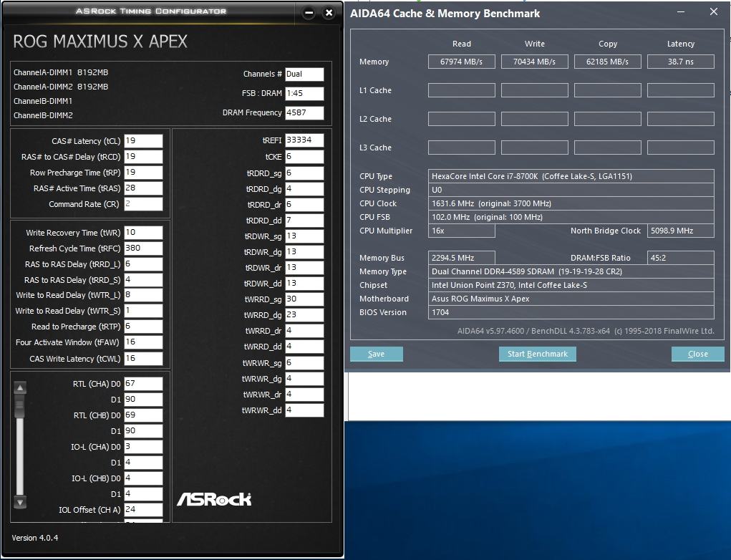Click the Row Precharge Time (tRP) field
The height and width of the screenshot is (560, 731).
[144, 173]
